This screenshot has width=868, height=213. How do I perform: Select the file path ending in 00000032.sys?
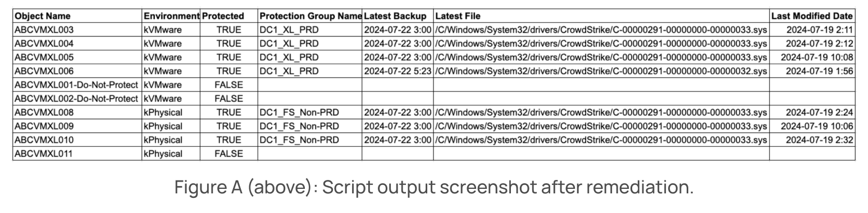pyautogui.click(x=601, y=71)
